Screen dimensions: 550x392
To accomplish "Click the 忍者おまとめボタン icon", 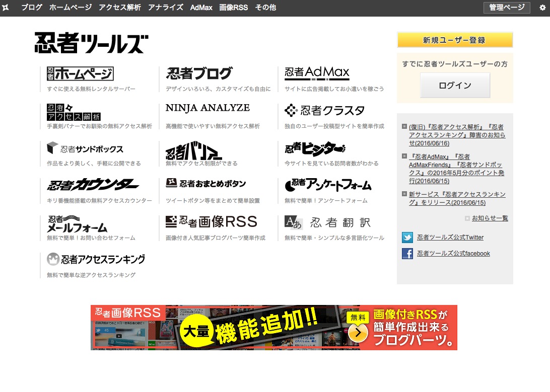I will (x=171, y=183).
